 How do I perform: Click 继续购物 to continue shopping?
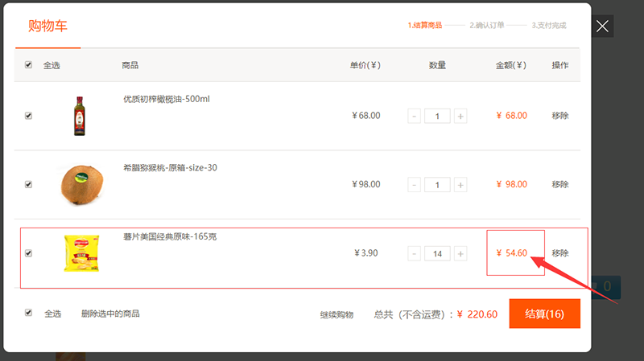336,314
